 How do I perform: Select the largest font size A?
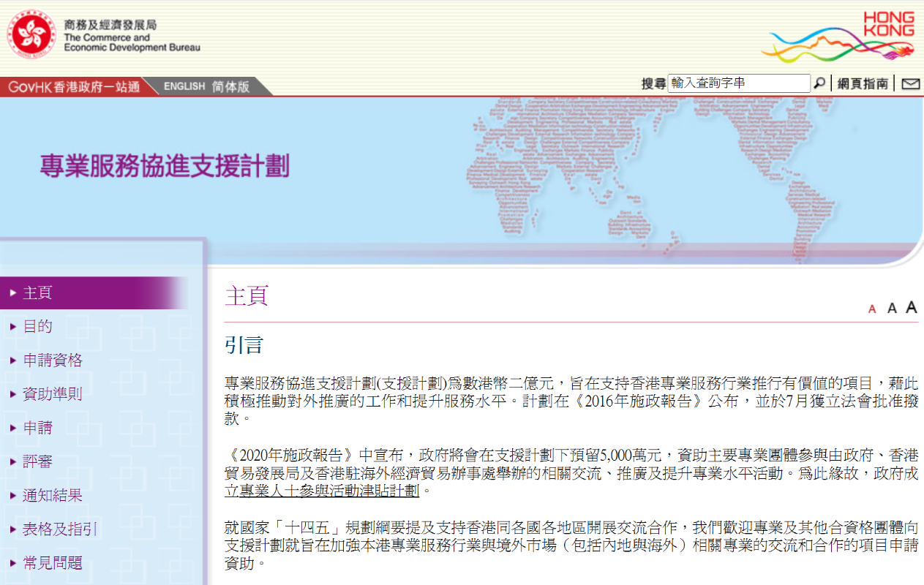click(x=911, y=307)
